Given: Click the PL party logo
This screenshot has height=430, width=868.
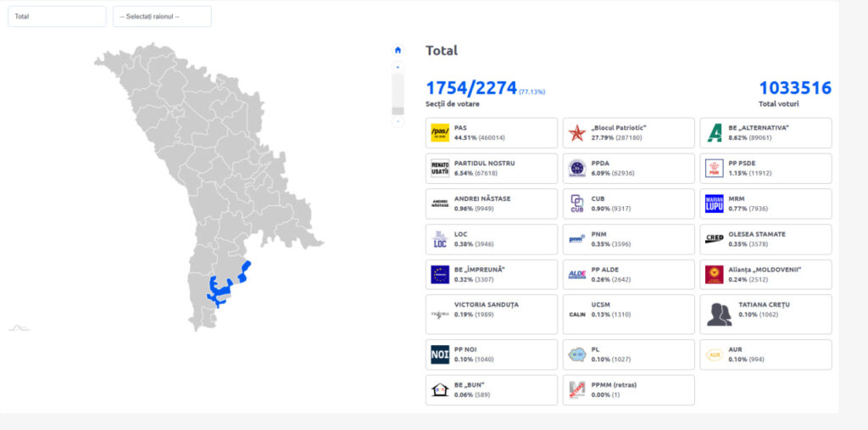Looking at the screenshot, I should click(x=576, y=355).
